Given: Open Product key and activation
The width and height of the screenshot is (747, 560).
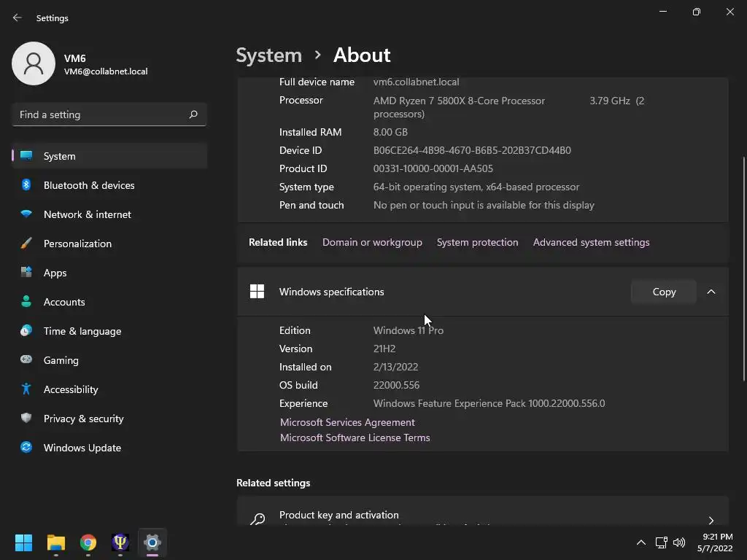Looking at the screenshot, I should pyautogui.click(x=483, y=512).
